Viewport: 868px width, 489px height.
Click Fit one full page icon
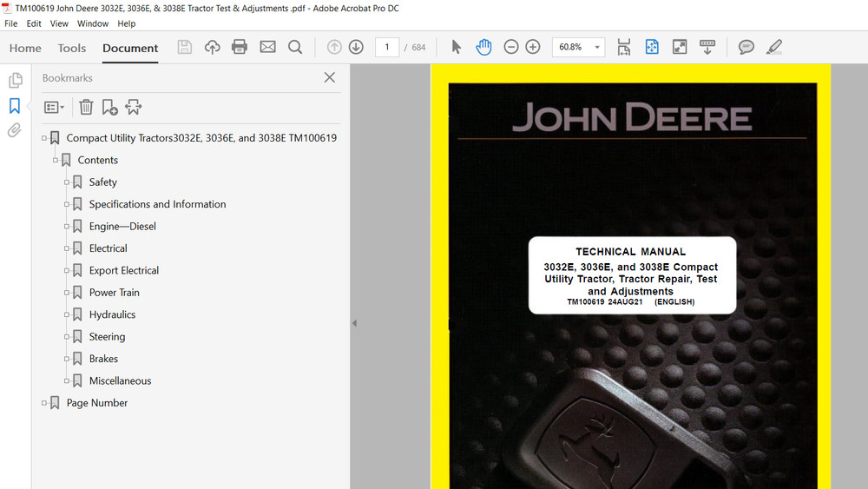click(x=652, y=47)
